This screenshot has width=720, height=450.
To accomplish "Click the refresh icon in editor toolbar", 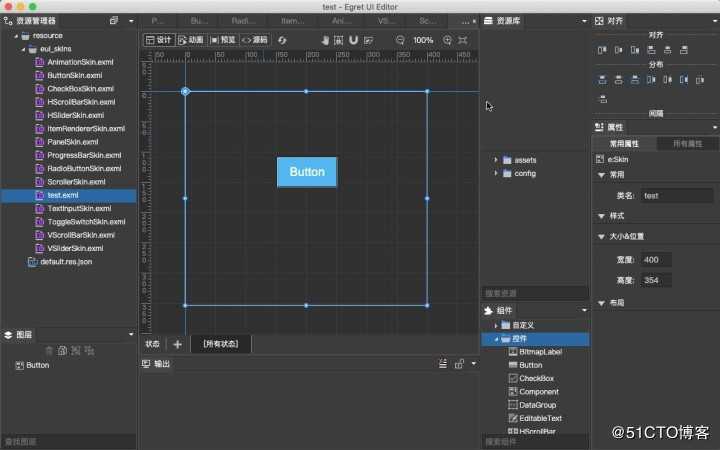I will tap(282, 40).
